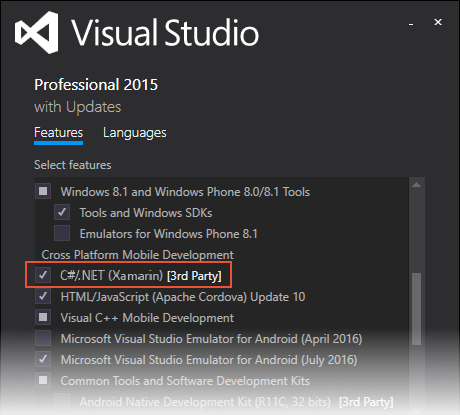The height and width of the screenshot is (415, 460).
Task: Uncheck HTML/JavaScript (Apache Cordova) Update 10
Action: point(43,296)
